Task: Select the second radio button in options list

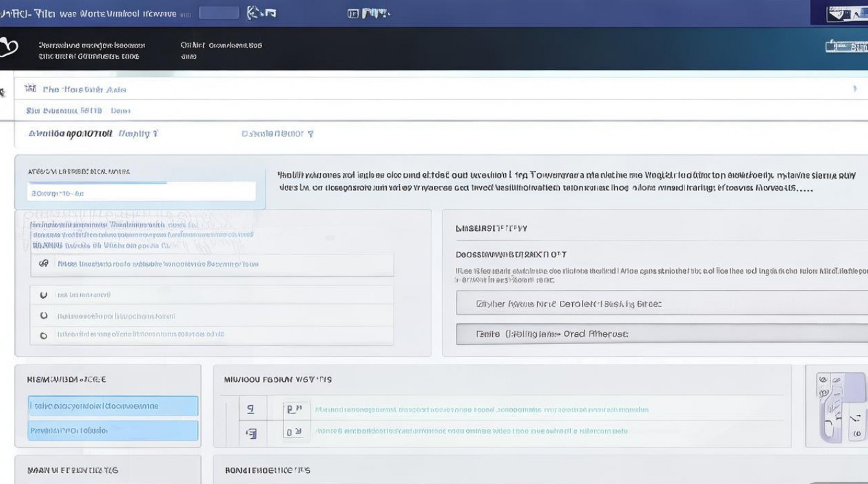Action: coord(44,316)
